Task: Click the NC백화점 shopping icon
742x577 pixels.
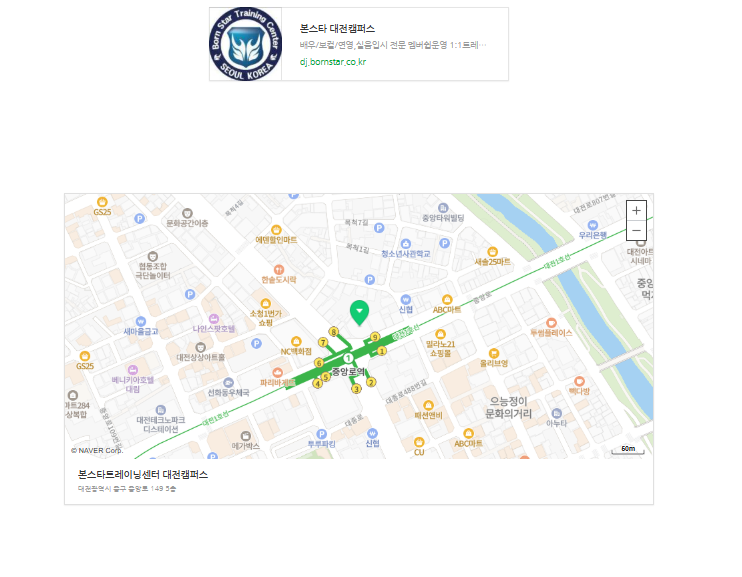Action: pos(297,341)
